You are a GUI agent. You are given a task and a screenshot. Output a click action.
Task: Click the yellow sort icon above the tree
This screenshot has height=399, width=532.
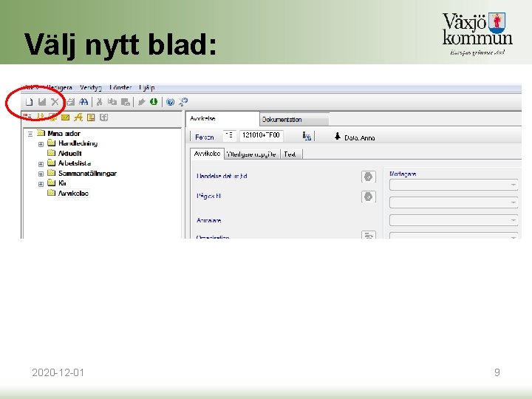click(x=41, y=117)
